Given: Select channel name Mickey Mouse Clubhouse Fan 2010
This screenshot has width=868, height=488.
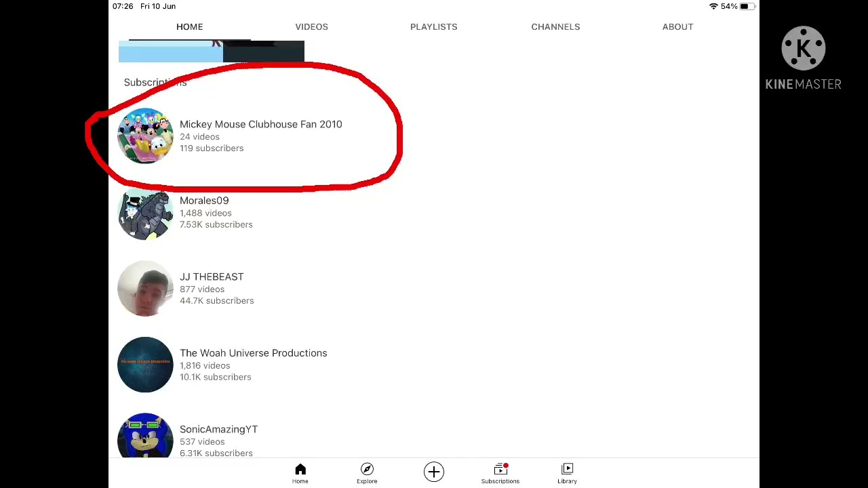Looking at the screenshot, I should coord(261,124).
